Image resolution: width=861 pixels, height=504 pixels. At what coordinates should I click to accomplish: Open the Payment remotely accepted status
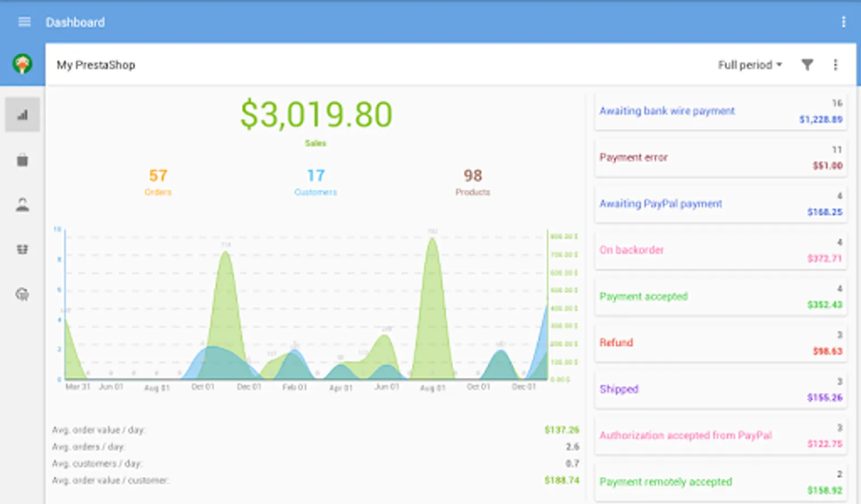pyautogui.click(x=720, y=482)
